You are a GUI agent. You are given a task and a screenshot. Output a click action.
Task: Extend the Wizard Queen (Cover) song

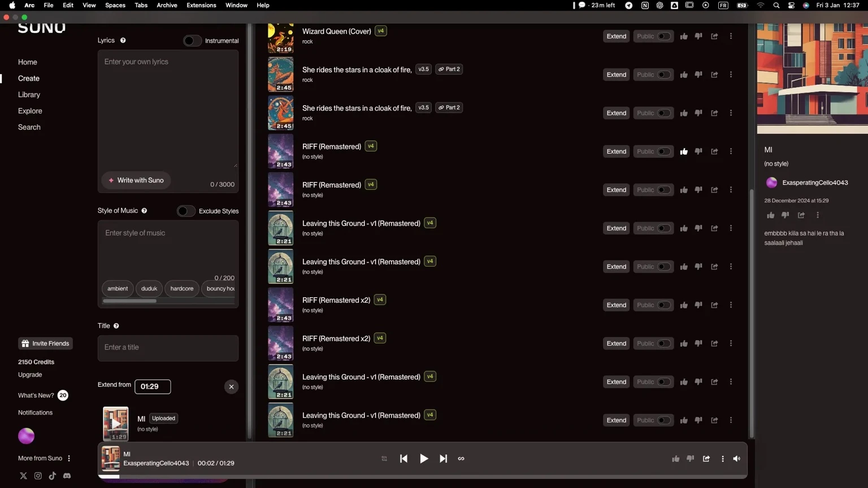[x=616, y=36]
